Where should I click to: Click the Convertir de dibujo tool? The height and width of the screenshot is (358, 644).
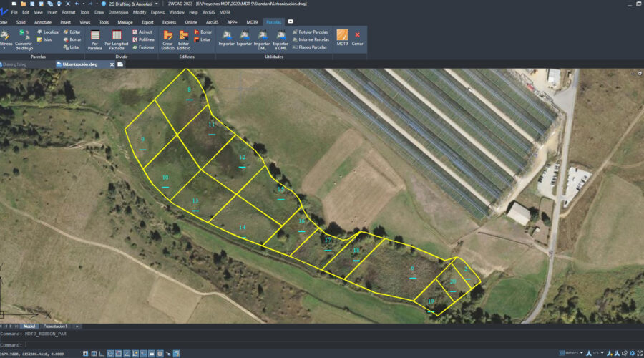pyautogui.click(x=24, y=40)
